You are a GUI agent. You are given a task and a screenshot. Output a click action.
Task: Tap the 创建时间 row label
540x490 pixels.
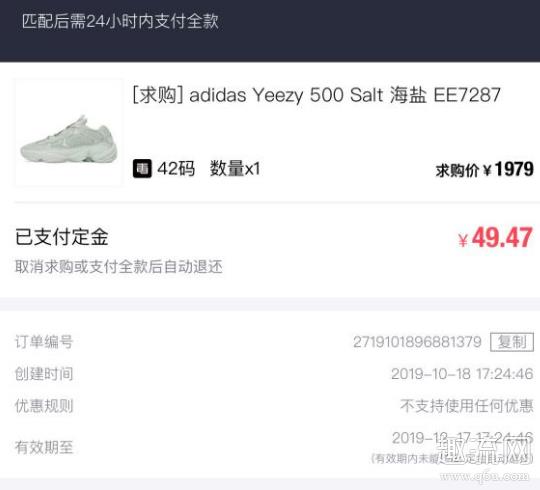coord(44,374)
